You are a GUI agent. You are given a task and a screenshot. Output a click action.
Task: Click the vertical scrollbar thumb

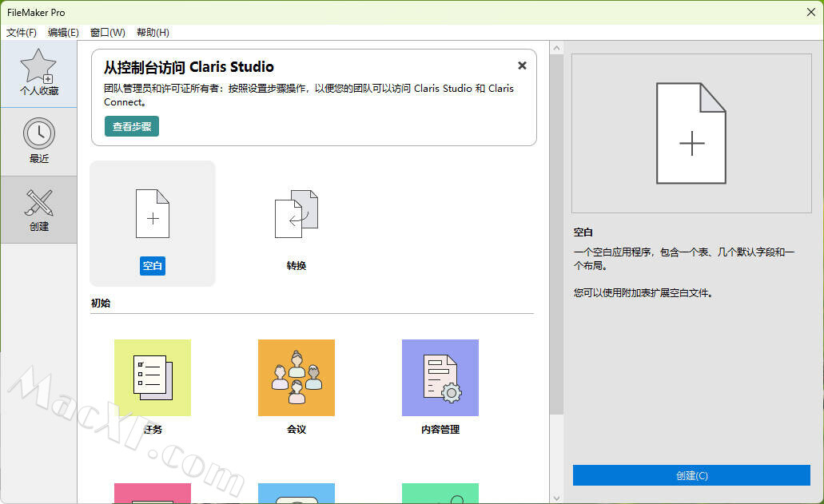tap(556, 234)
